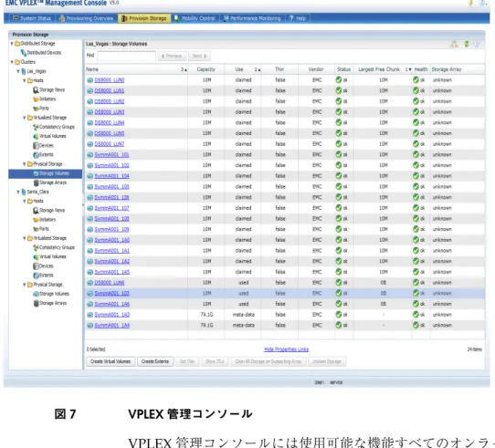495x448 pixels.
Task: Click the Create Extents button
Action: (x=155, y=361)
